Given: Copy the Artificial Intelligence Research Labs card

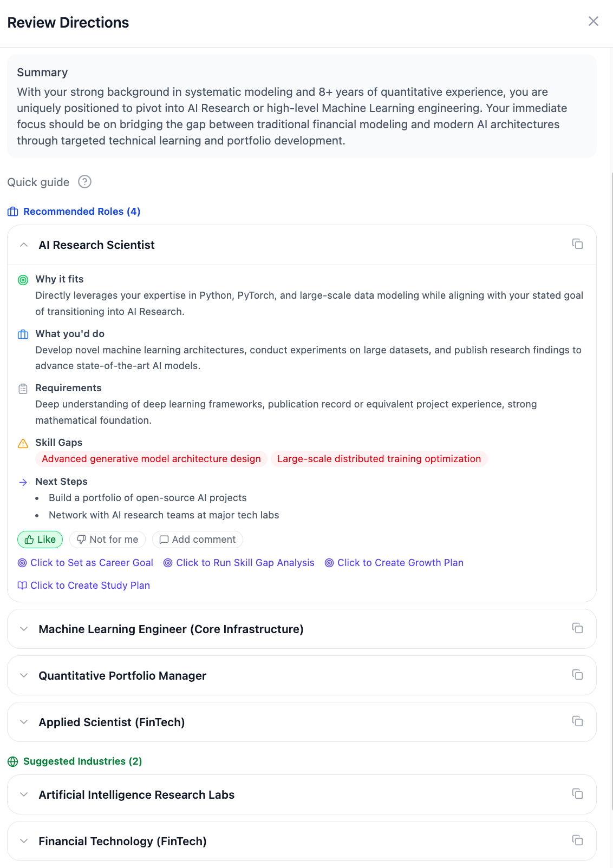Looking at the screenshot, I should 577,793.
